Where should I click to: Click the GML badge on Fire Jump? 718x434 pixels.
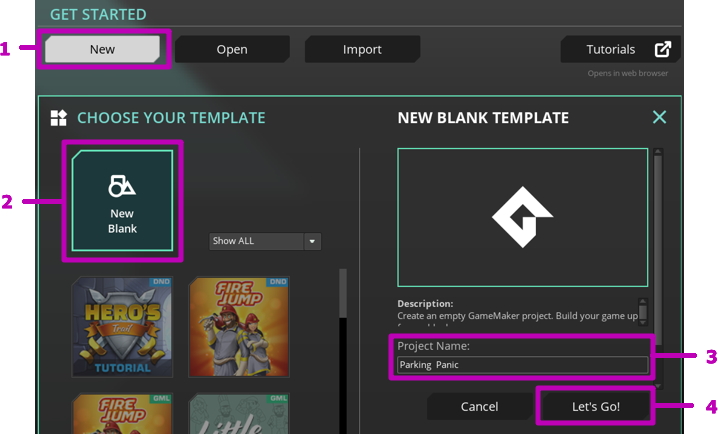pos(161,398)
